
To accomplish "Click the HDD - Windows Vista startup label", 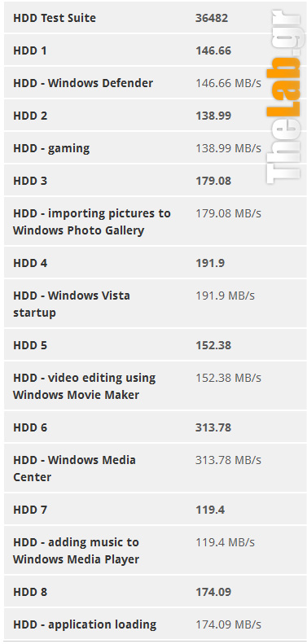I will pos(72,304).
